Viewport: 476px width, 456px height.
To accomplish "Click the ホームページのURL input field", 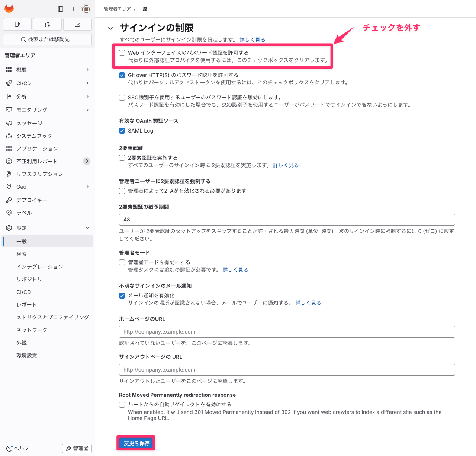I will point(287,332).
